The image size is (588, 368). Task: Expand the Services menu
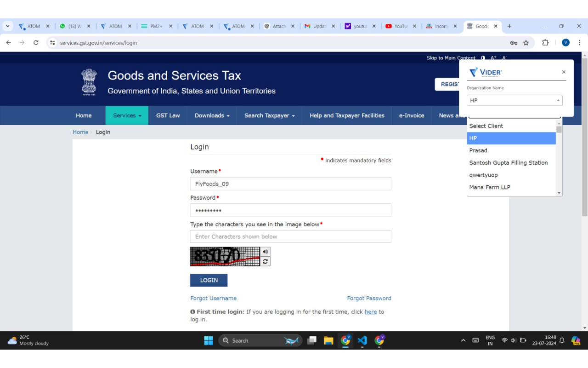coord(127,115)
